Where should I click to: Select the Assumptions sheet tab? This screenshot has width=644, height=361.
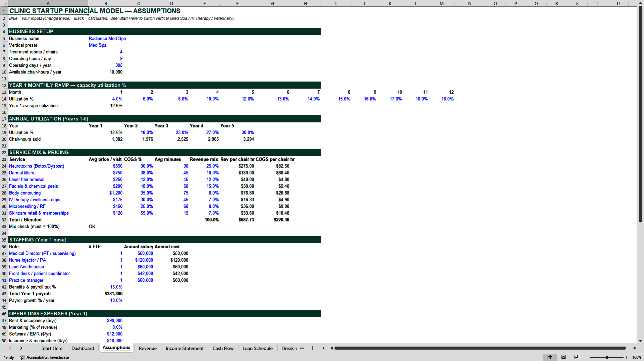(116, 348)
